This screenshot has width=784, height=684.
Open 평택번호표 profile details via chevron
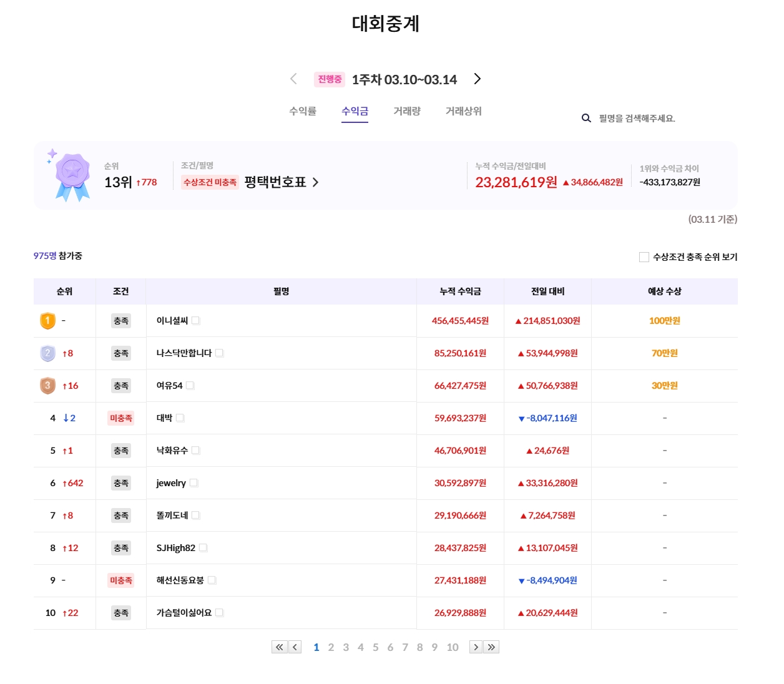point(315,182)
